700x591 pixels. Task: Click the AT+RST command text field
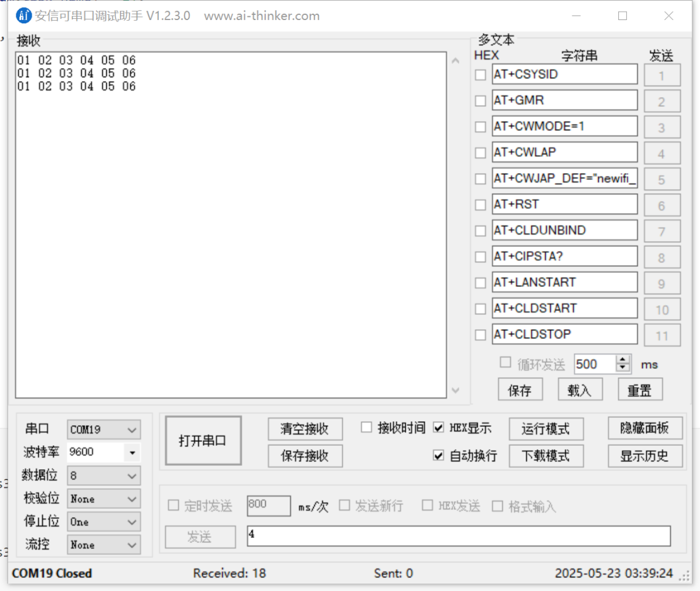coord(564,205)
